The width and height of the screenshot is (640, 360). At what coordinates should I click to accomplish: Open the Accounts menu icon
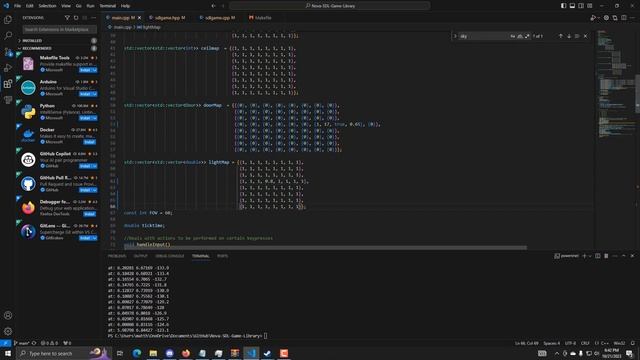coord(8,315)
